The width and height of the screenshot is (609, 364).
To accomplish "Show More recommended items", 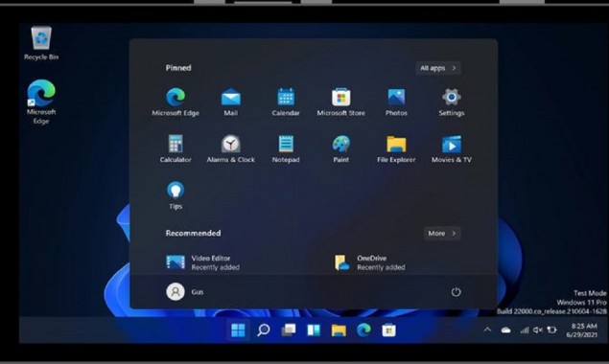I will coord(442,233).
